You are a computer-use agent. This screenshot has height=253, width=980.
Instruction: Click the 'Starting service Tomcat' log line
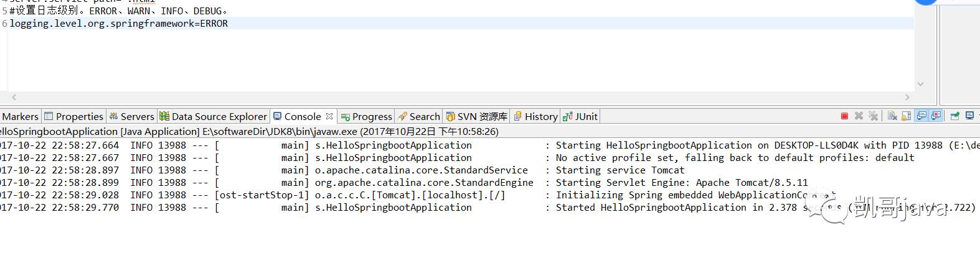[620, 170]
